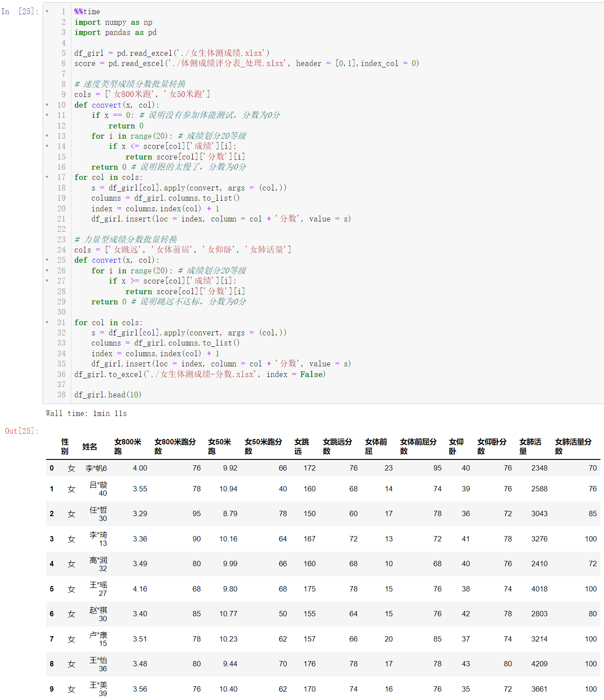Fold the for loop at line 13
The height and width of the screenshot is (700, 604).
click(47, 136)
